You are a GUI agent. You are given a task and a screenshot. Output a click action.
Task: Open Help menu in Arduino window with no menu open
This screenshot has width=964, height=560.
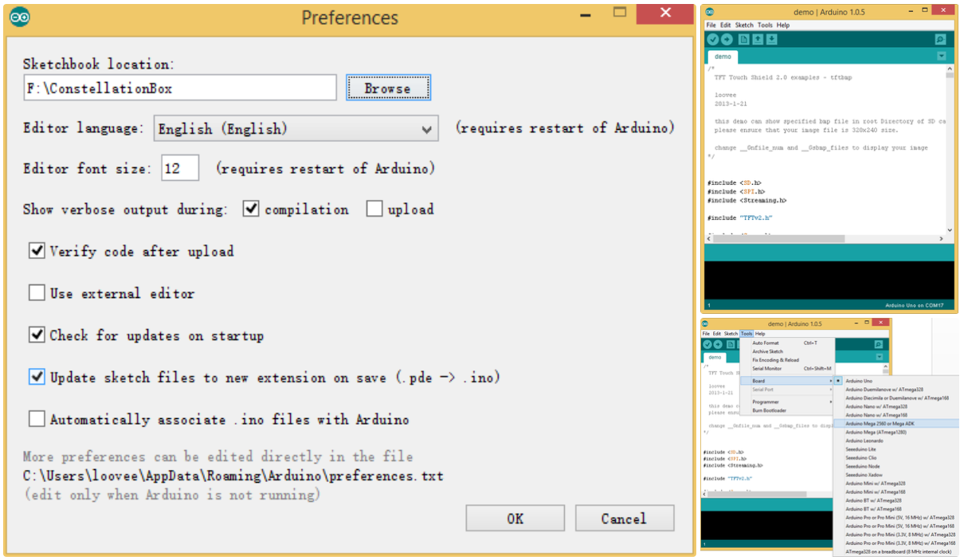[783, 25]
